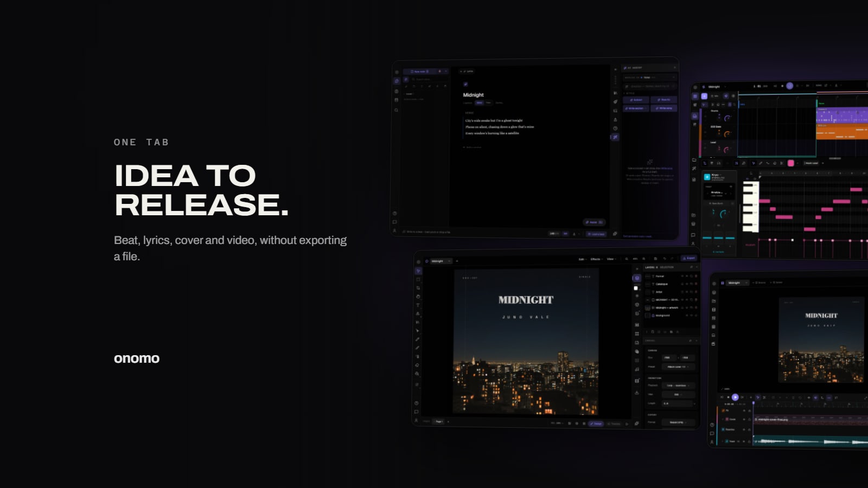Select the Page 1 tab
Screen dimensions: 868x488
pyautogui.click(x=439, y=421)
